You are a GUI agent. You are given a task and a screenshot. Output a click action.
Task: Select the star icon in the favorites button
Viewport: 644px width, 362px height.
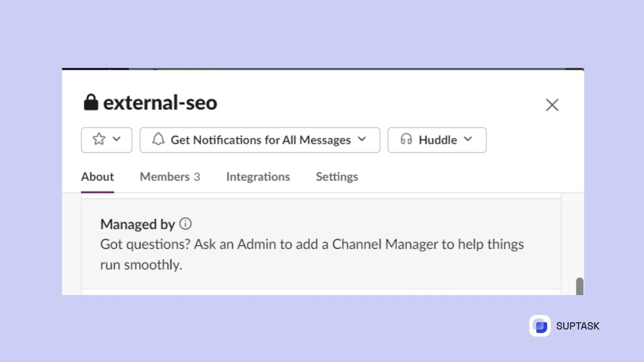pos(99,140)
